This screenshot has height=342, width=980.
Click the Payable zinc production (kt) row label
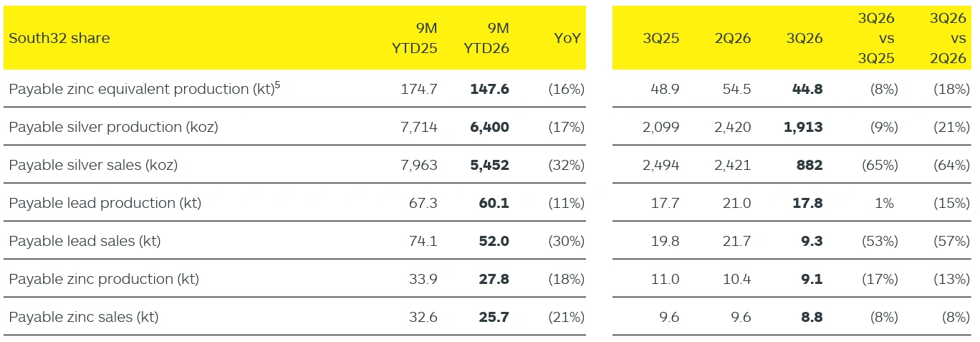coord(104,279)
